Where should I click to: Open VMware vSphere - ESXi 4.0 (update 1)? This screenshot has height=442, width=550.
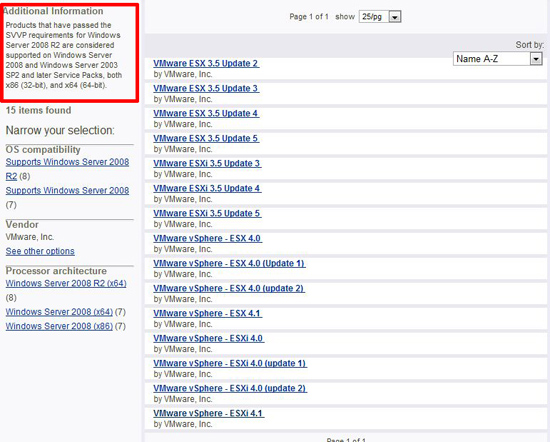click(x=230, y=363)
